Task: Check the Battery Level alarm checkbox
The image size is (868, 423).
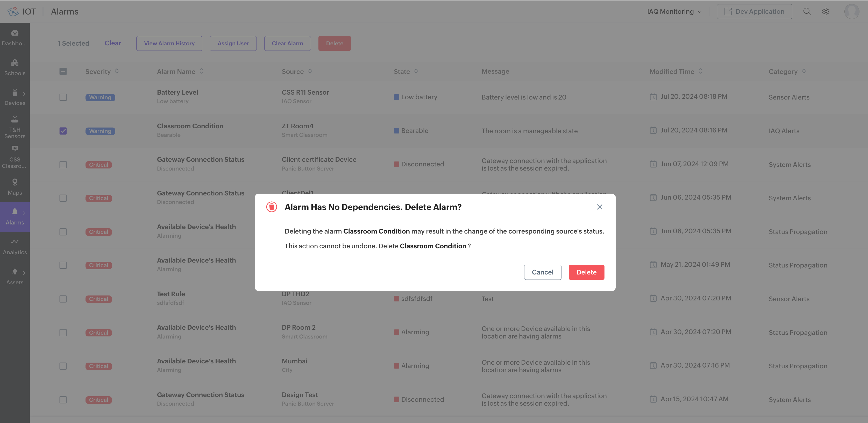Action: [x=63, y=97]
